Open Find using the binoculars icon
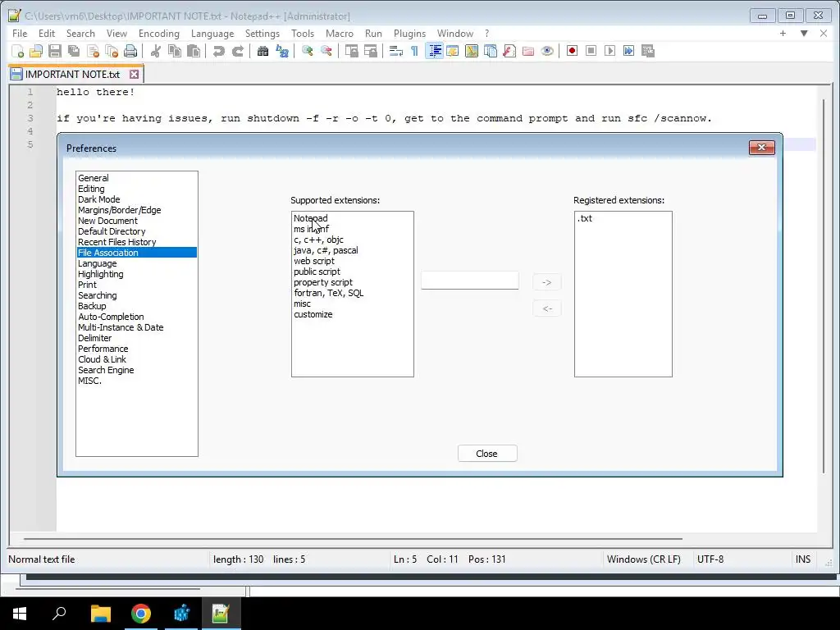The width and height of the screenshot is (840, 630). [262, 51]
